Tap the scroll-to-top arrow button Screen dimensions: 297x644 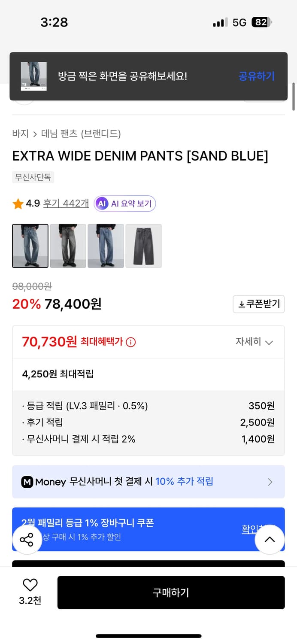coord(270,540)
